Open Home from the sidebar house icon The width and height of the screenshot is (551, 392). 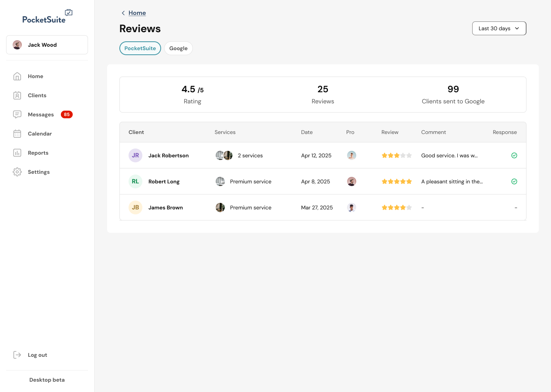(x=17, y=76)
